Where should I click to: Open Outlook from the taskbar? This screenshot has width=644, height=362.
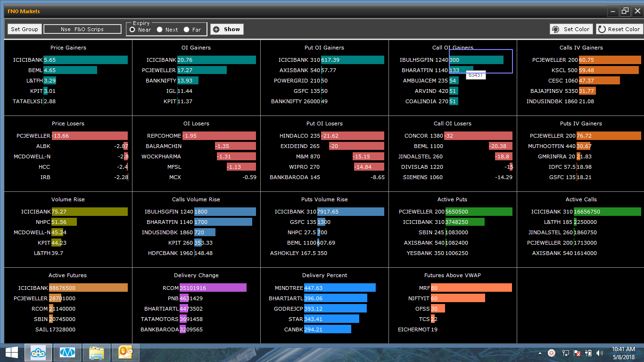click(125, 353)
